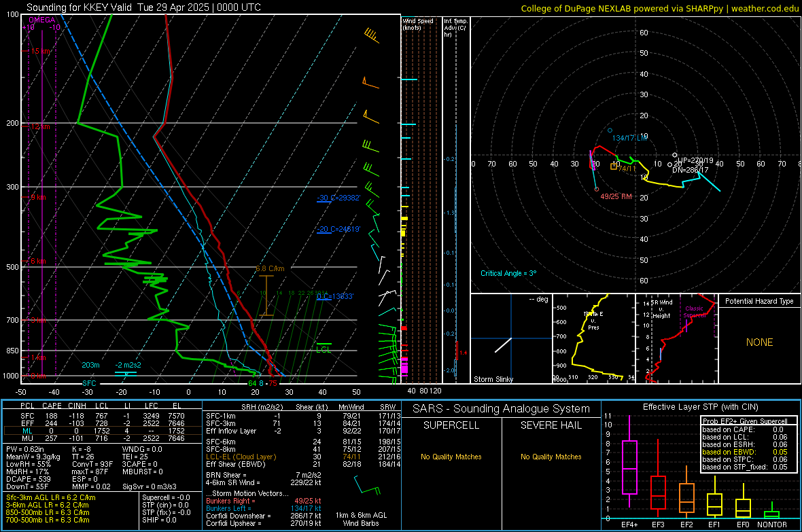Click the '0 C=13833' freezing level label
Screen dimensions: 802x532
[x=335, y=296]
